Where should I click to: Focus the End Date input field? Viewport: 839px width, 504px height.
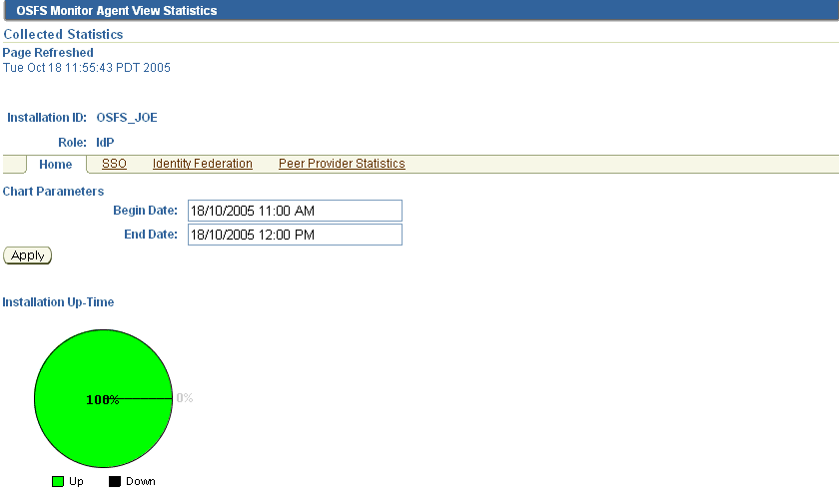point(295,235)
